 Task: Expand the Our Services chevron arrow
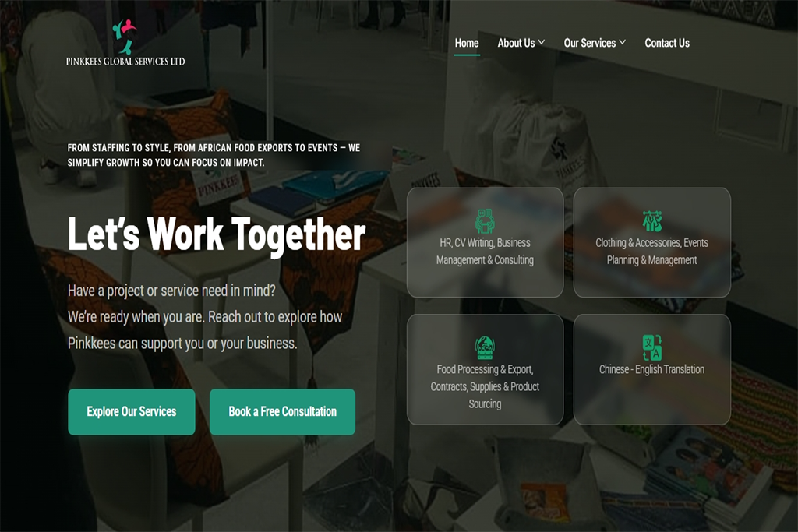pyautogui.click(x=623, y=42)
